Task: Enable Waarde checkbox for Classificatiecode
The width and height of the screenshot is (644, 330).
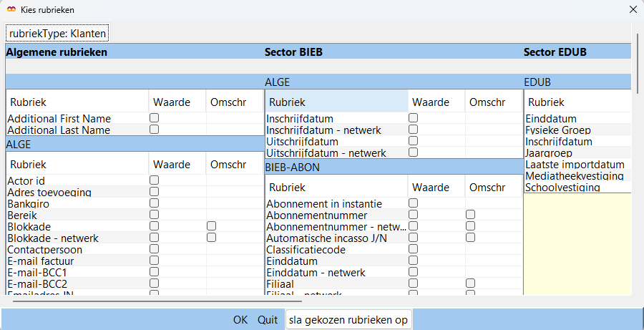Action: pos(413,249)
